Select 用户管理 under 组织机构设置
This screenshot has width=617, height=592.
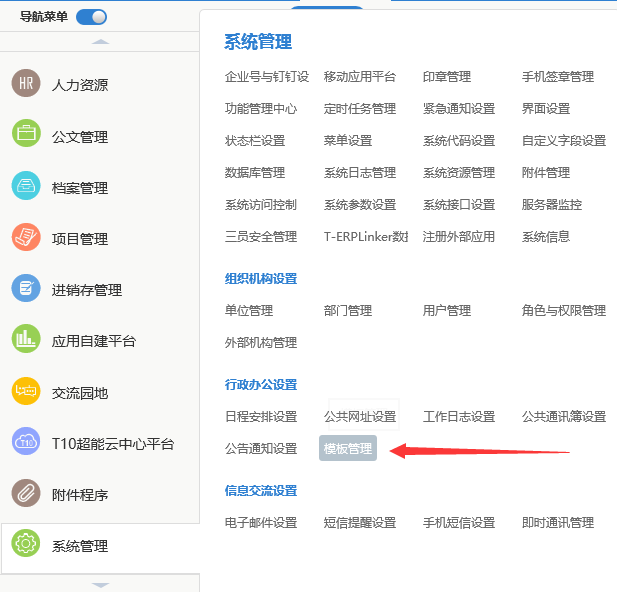pos(447,311)
